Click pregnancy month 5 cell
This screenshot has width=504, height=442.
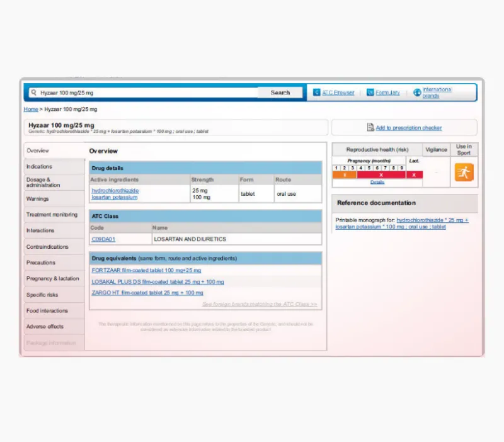(369, 167)
